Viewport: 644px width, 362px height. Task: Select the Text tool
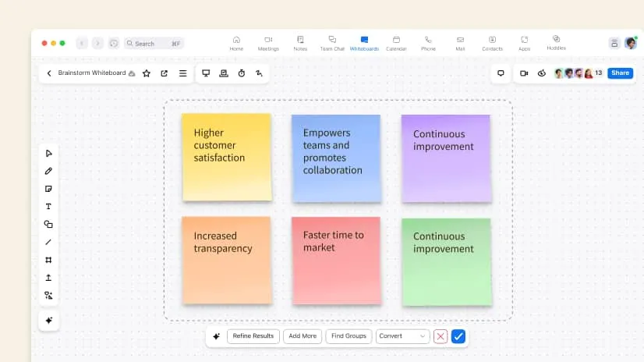click(x=48, y=207)
